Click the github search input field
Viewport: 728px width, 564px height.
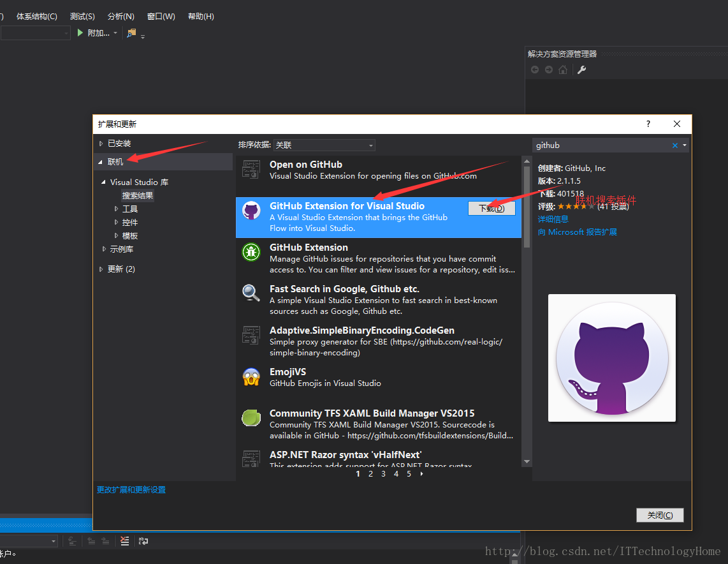click(x=602, y=145)
